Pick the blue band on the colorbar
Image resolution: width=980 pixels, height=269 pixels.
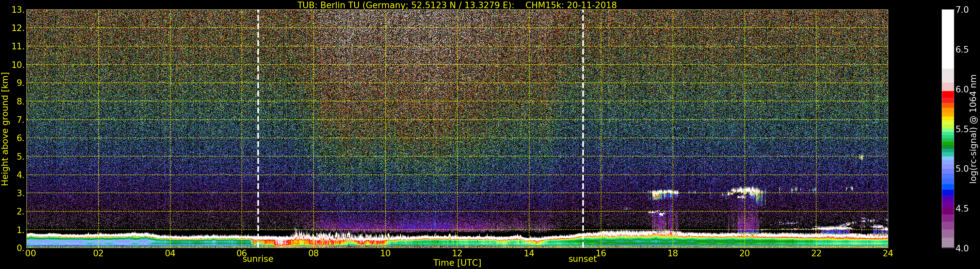(948, 193)
